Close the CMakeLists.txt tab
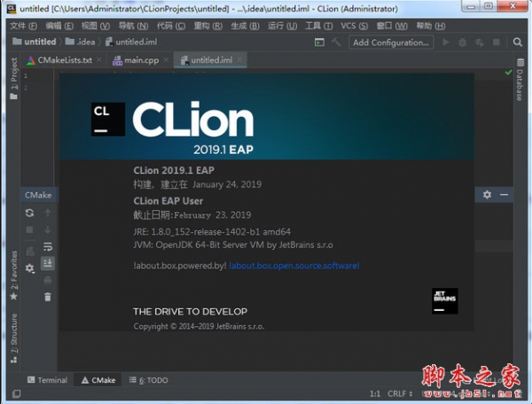 [x=99, y=59]
